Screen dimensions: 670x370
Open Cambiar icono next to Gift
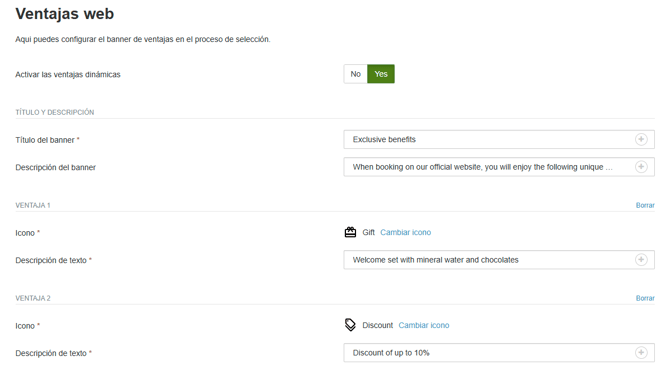(x=406, y=232)
